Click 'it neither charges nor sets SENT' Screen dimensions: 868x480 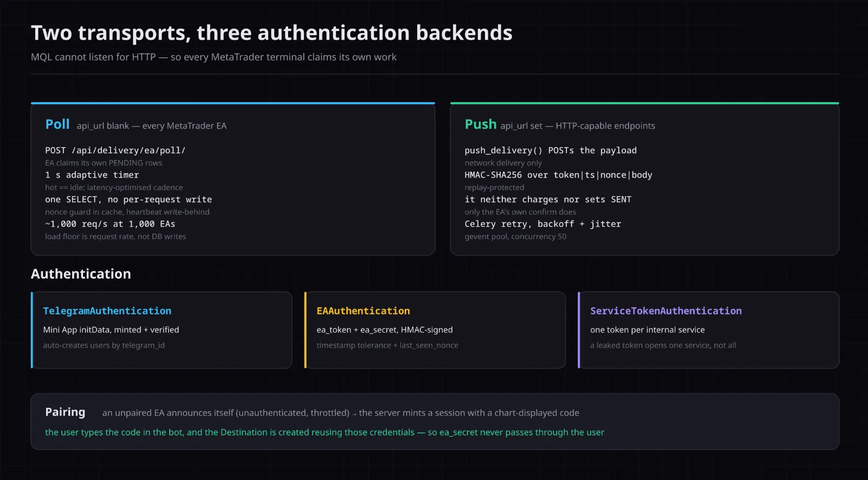[548, 199]
